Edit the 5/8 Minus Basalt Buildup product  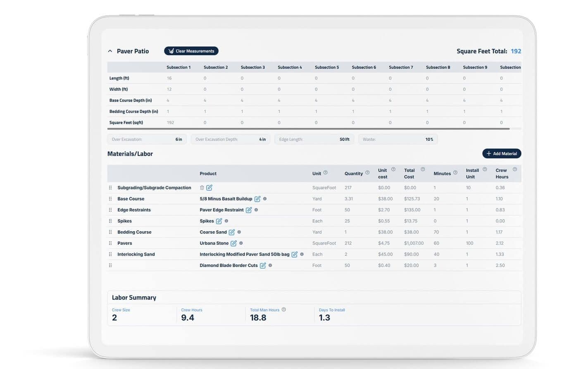(x=257, y=199)
